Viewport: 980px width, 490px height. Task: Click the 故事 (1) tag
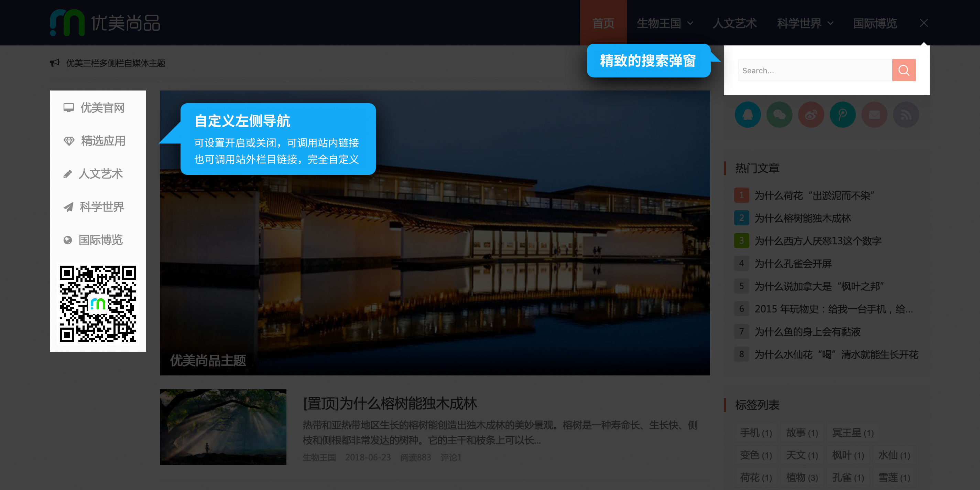pos(802,433)
